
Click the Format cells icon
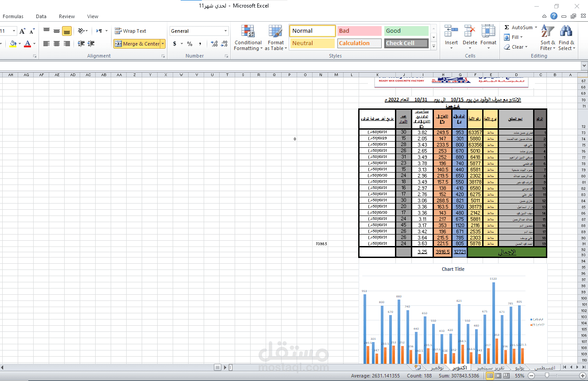(488, 31)
